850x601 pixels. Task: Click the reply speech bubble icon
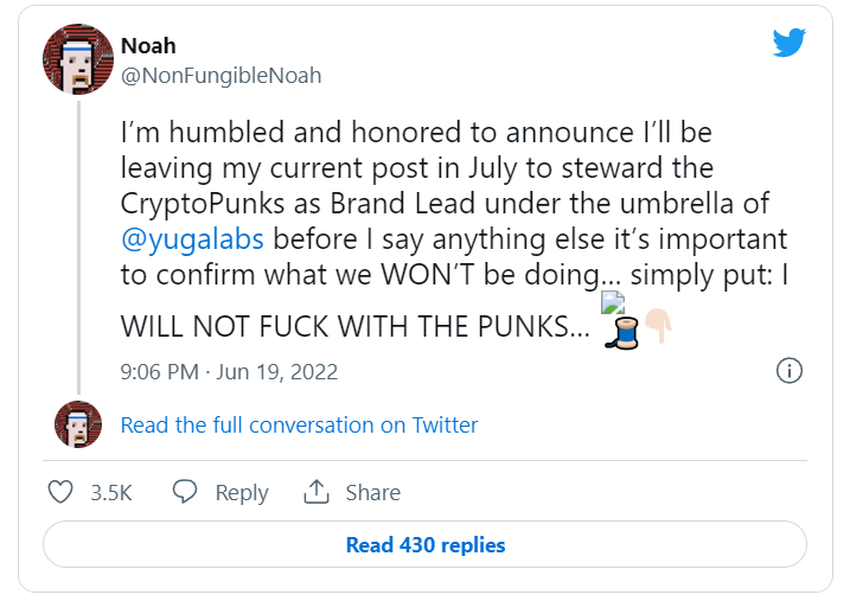point(184,492)
